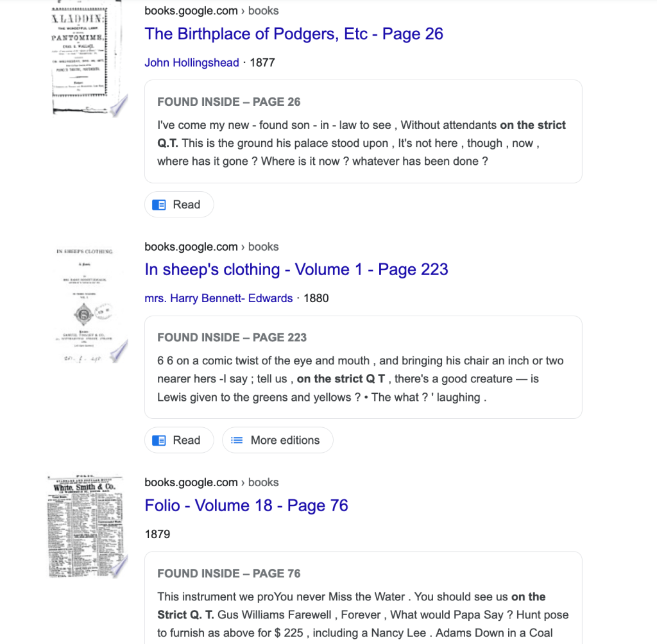Open In sheep's clothing Volume 1 result
This screenshot has height=644, width=657.
tap(296, 269)
